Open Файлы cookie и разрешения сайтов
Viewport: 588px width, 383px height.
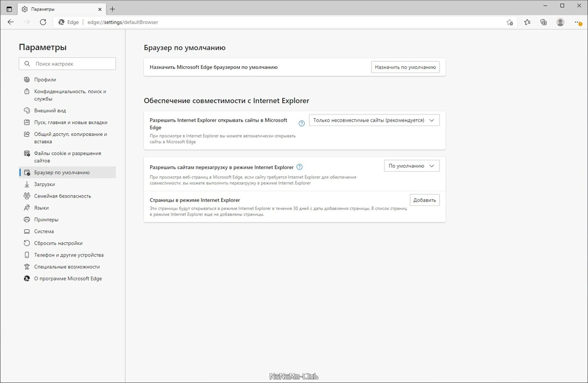pyautogui.click(x=67, y=157)
